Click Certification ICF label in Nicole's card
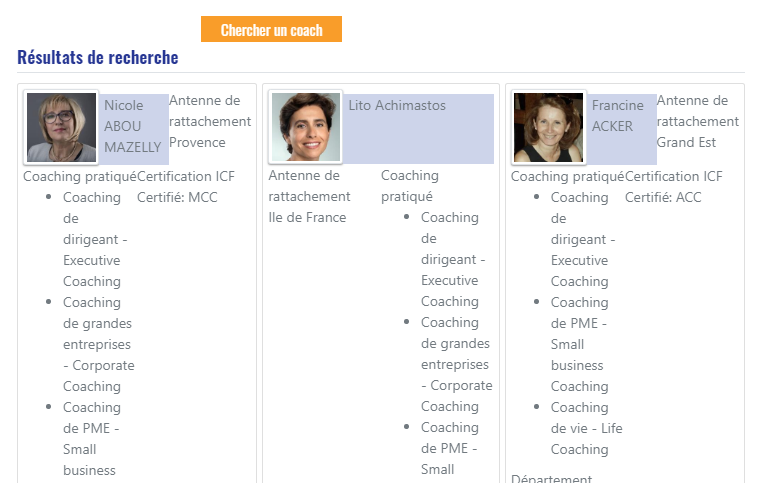Screen dimensions: 760x483 tap(186, 176)
